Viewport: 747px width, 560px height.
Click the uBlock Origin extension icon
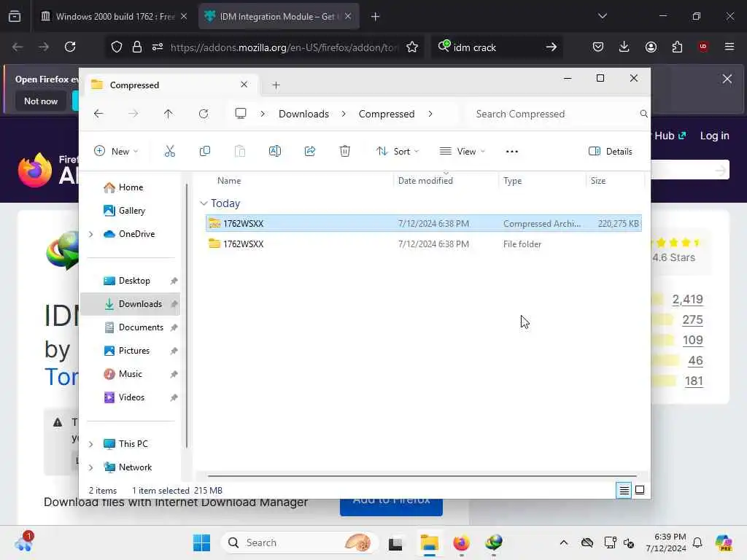click(703, 47)
